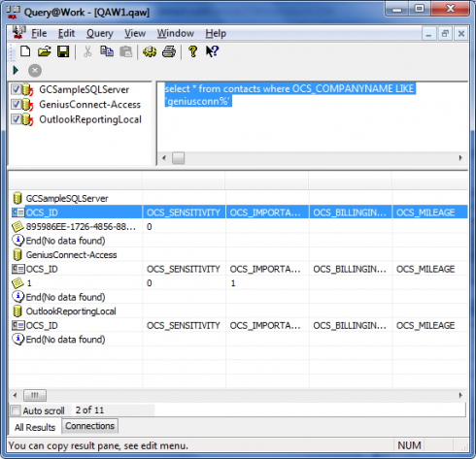
Task: Open the Edit menu
Action: click(x=66, y=33)
